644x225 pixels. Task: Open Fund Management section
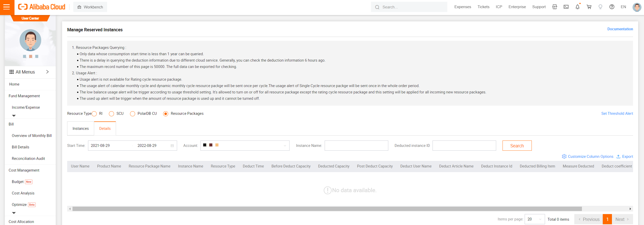(x=24, y=96)
